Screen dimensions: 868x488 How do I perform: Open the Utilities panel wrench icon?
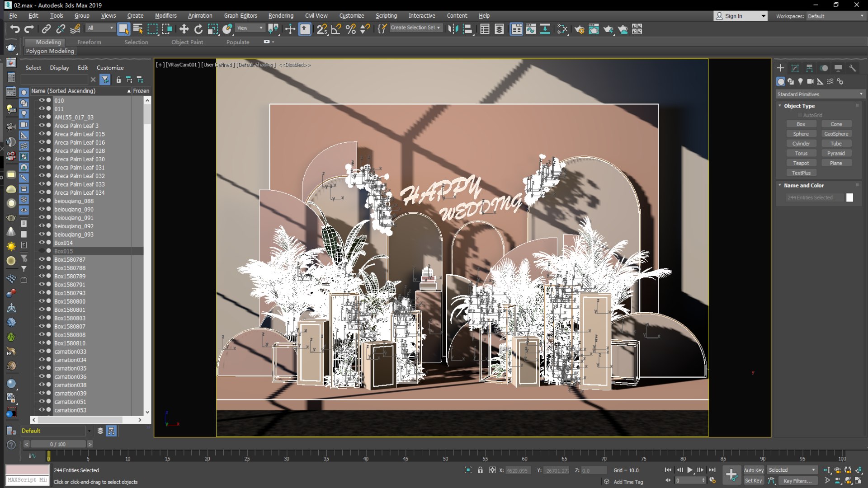853,68
